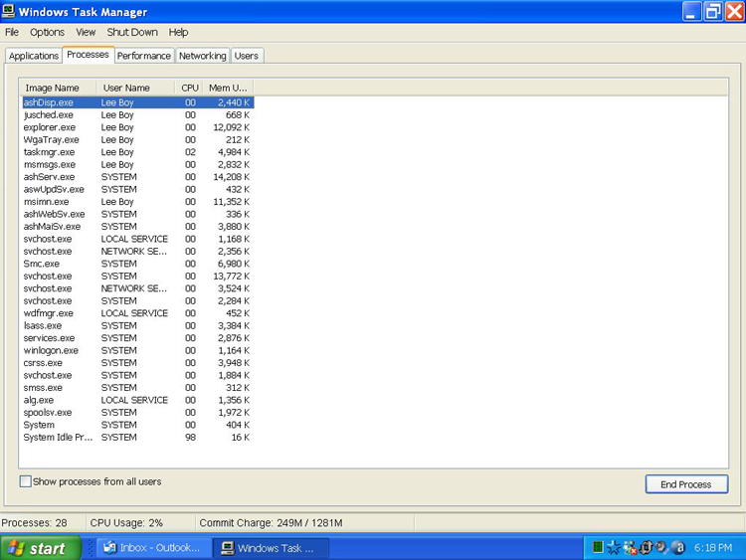Click the Symantec shield tray icon
The image size is (746, 560).
pos(646,548)
